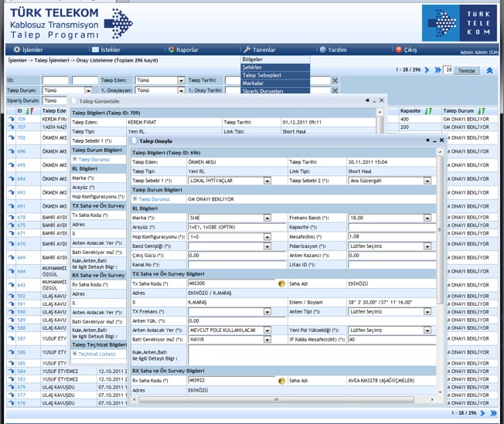Open the İstekler menu

pyautogui.click(x=106, y=49)
